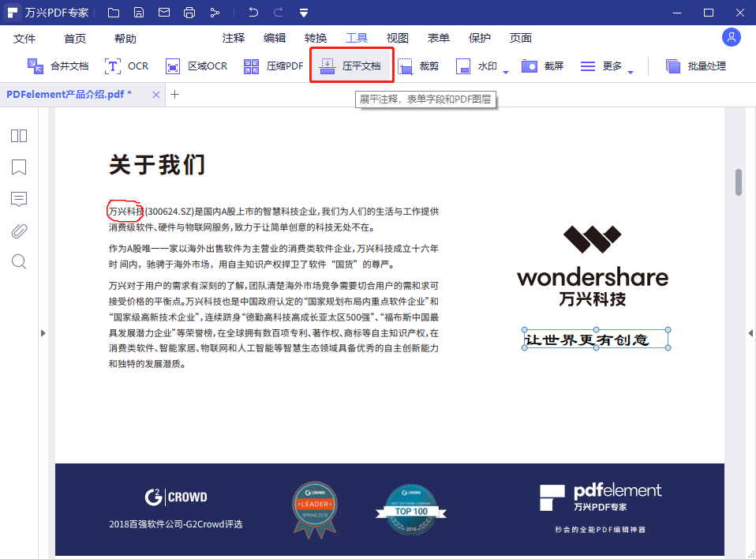Open the attachments panel in sidebar
Viewport: 756px width, 559px height.
[x=18, y=231]
